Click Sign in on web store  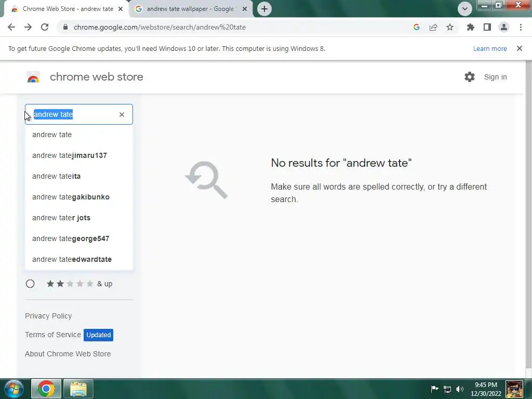point(495,77)
